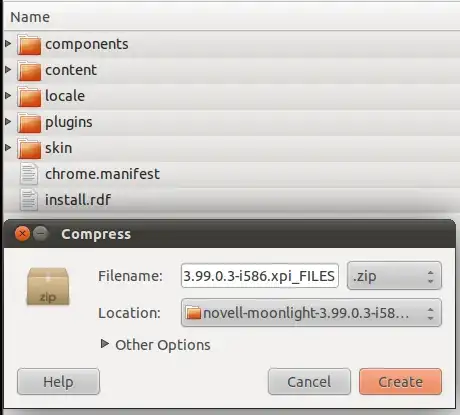
Task: Cancel the Compress dialog
Action: click(309, 382)
